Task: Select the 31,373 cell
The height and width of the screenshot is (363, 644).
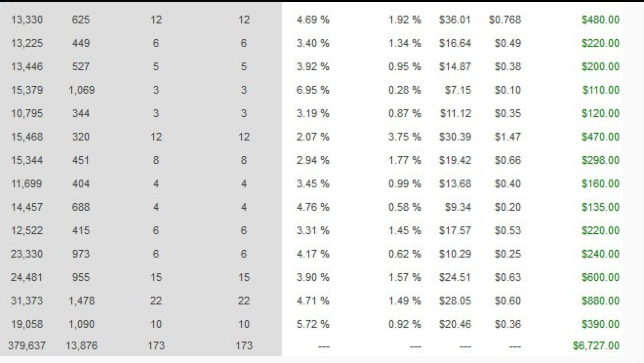Action: [x=27, y=301]
